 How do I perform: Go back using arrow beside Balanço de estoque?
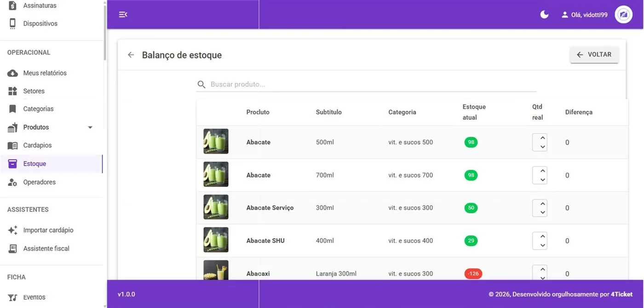131,55
